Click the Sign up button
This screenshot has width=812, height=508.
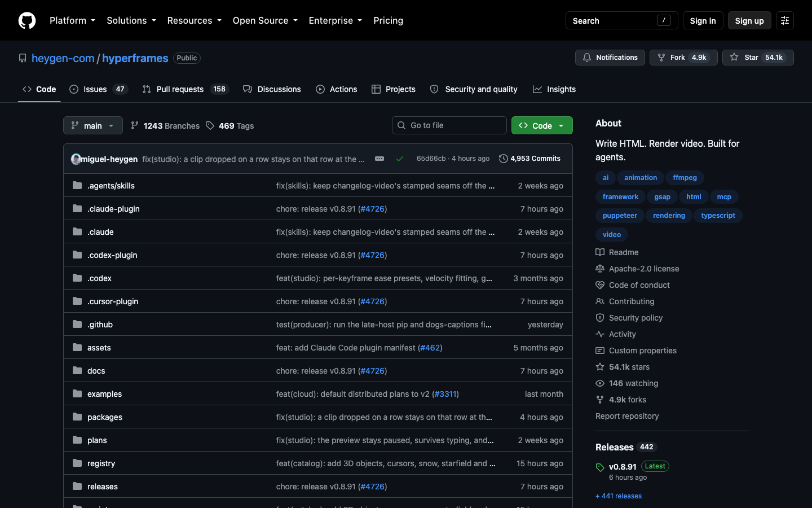tap(749, 20)
